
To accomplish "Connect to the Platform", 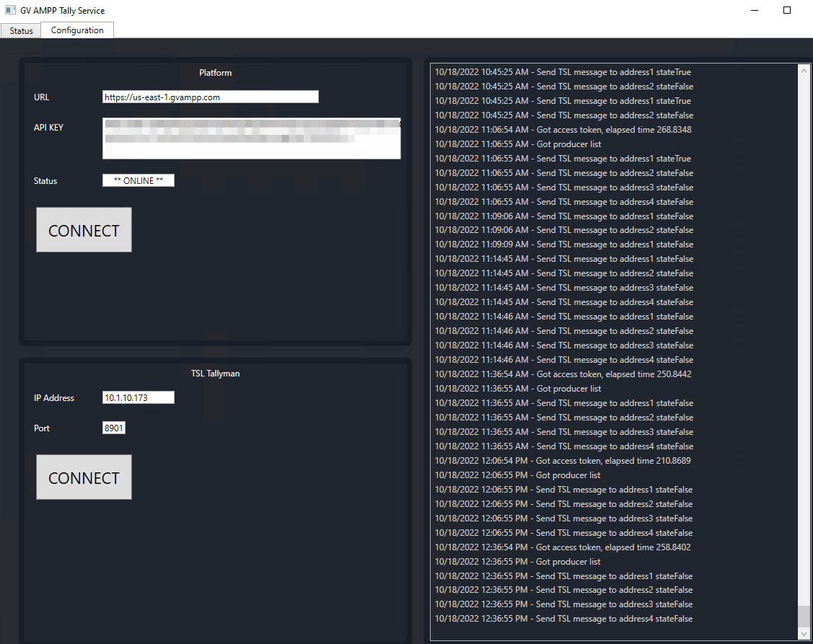I will (x=84, y=230).
